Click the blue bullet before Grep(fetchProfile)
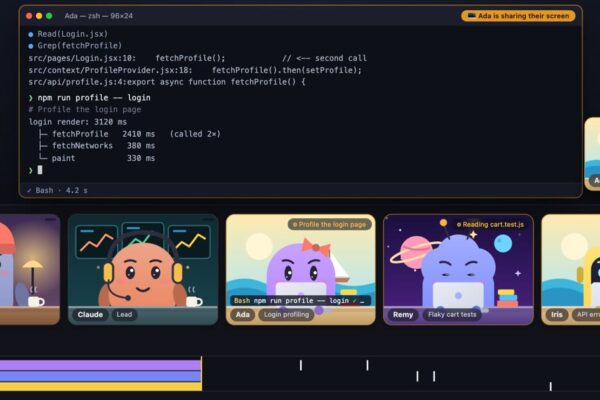Screen dimensions: 600x400 pyautogui.click(x=31, y=46)
